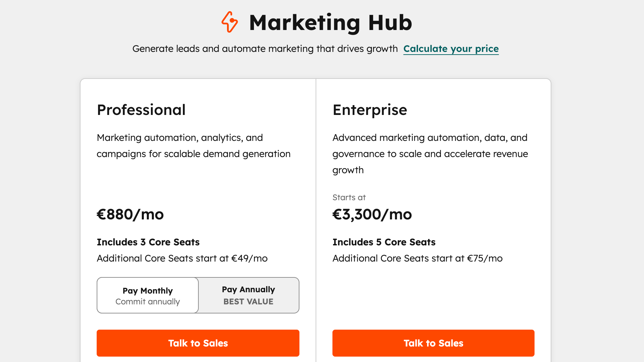Image resolution: width=644 pixels, height=362 pixels.
Task: Click the Marketing Hub page title
Action: tap(330, 23)
